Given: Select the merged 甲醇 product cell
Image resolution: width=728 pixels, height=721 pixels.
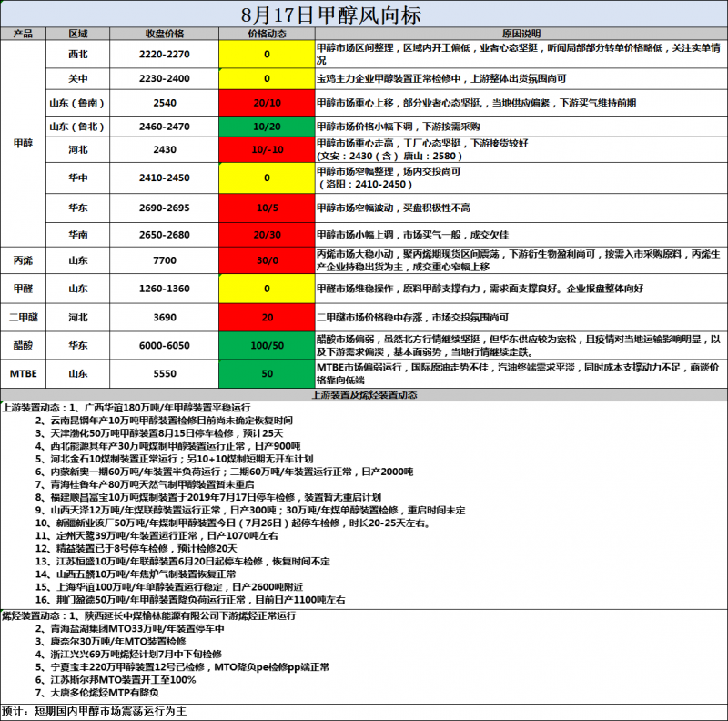Looking at the screenshot, I should point(24,144).
